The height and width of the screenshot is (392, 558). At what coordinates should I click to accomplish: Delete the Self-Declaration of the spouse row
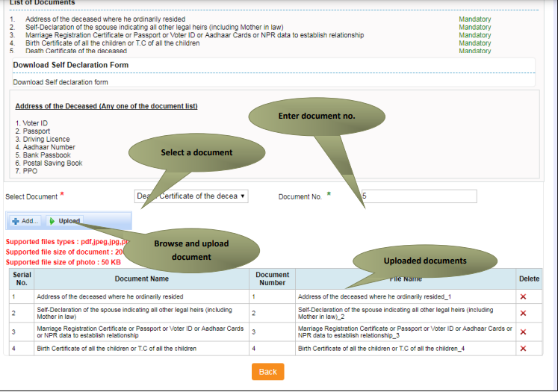tap(523, 314)
